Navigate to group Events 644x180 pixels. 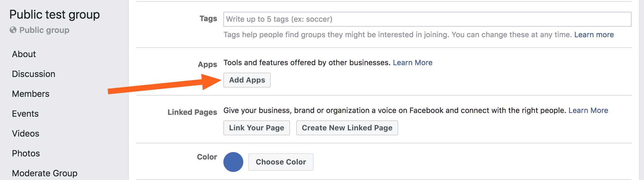pos(25,114)
